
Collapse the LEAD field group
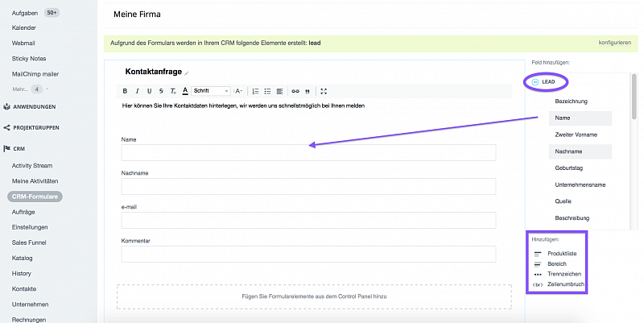pos(535,82)
